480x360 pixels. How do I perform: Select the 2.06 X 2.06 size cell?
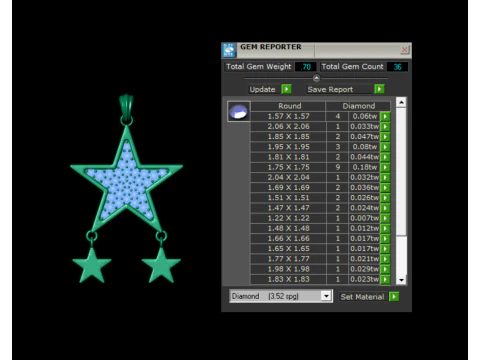[288, 127]
